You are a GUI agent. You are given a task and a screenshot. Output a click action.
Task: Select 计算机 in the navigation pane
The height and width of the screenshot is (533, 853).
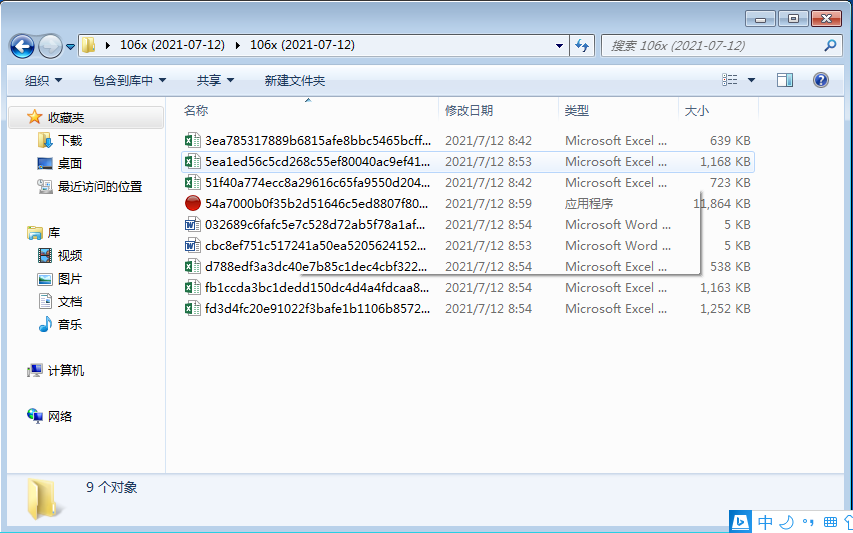(x=66, y=371)
